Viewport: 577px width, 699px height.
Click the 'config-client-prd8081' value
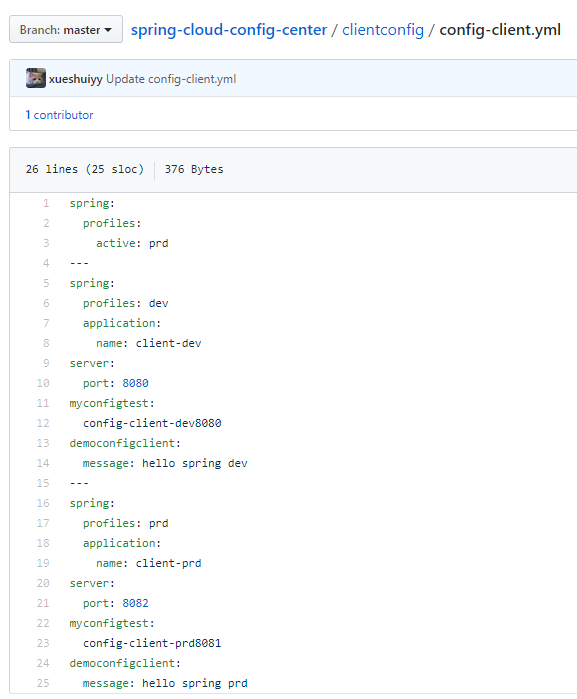[152, 643]
